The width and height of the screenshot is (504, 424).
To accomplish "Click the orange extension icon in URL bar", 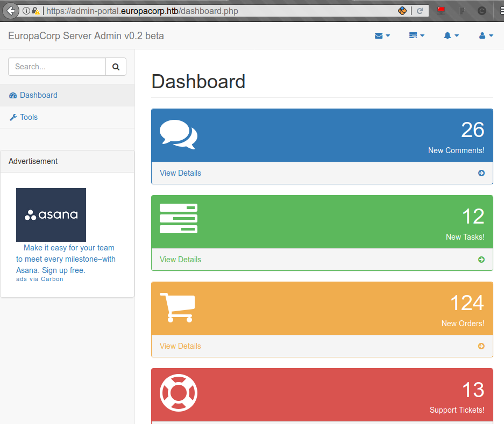I will 402,11.
